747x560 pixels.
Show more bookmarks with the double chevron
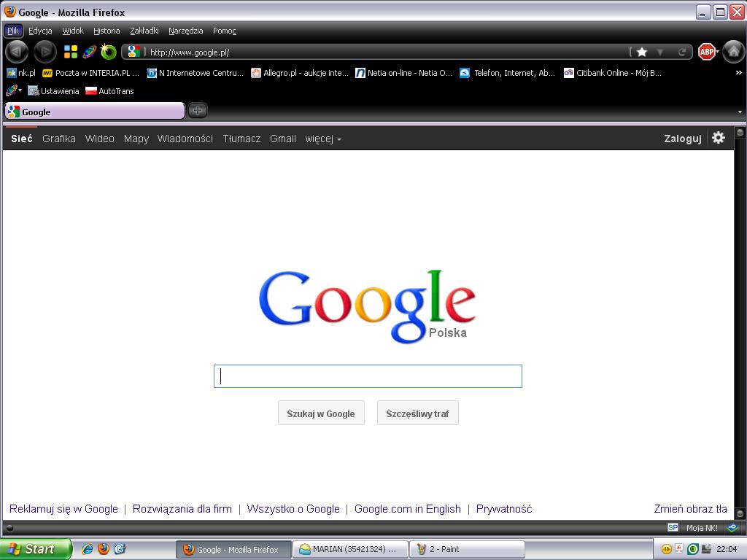738,73
